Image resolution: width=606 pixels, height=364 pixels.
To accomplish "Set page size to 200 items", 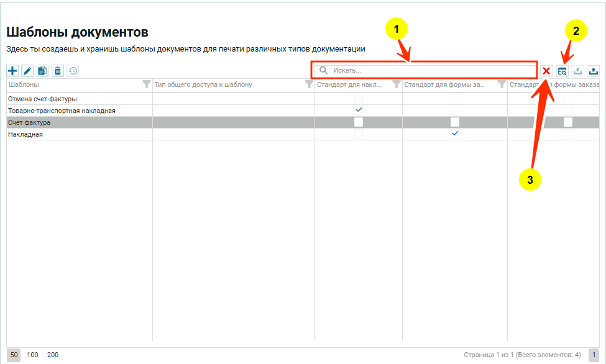I will pyautogui.click(x=53, y=355).
